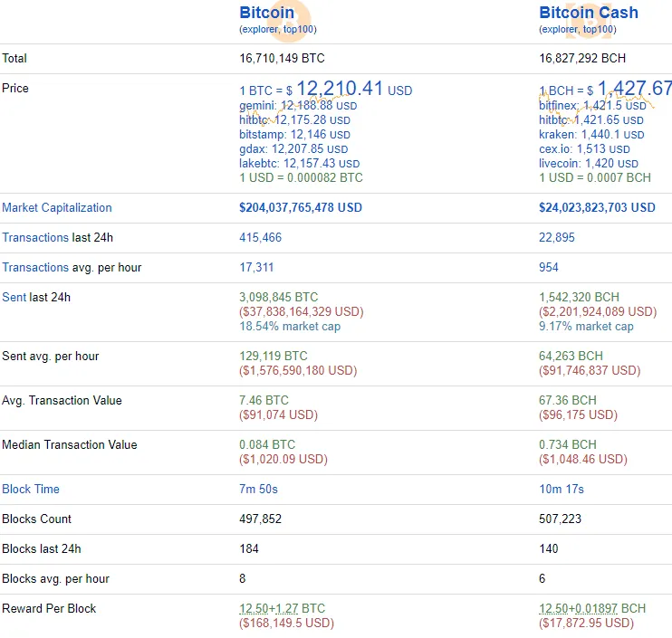Click the Market Capitalization row label

click(57, 207)
